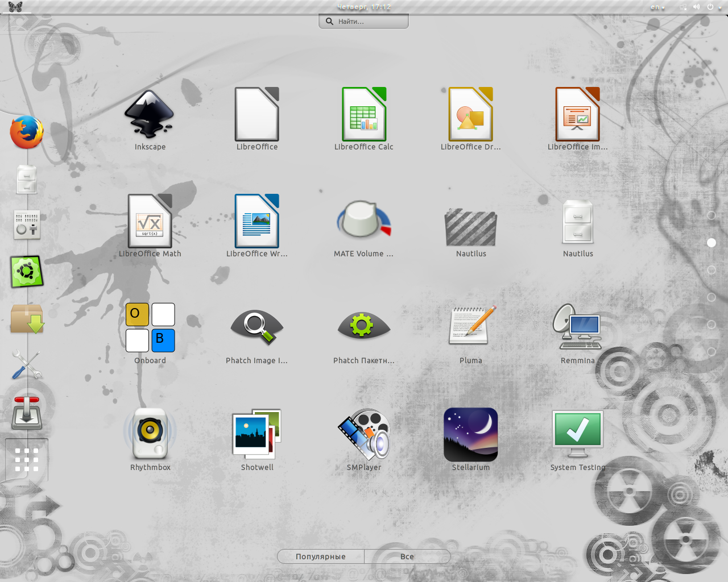Click the Activities butterfly logo in the top bar
728x582 pixels.
[x=15, y=7]
